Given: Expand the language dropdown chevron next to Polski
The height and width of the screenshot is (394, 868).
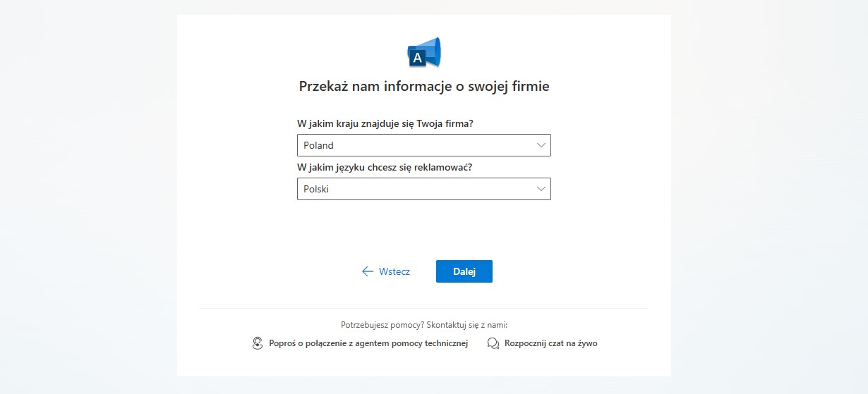Looking at the screenshot, I should click(541, 189).
